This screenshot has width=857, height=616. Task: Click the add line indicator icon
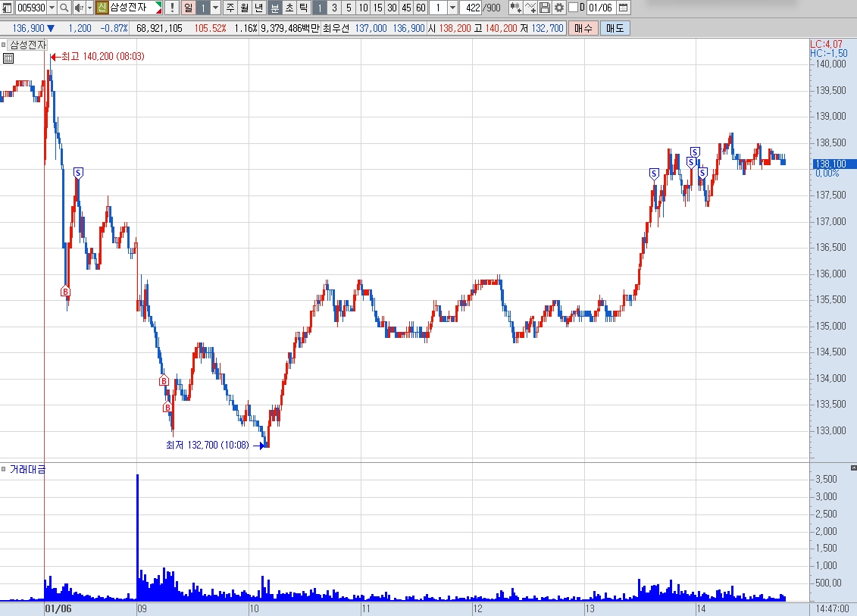(x=530, y=8)
